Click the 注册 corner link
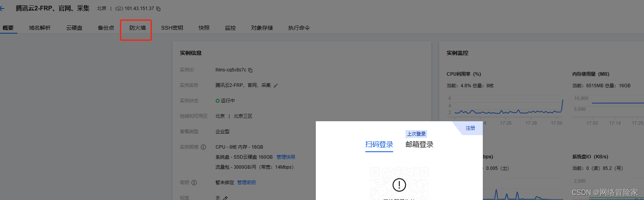Image resolution: width=644 pixels, height=200 pixels. 470,128
